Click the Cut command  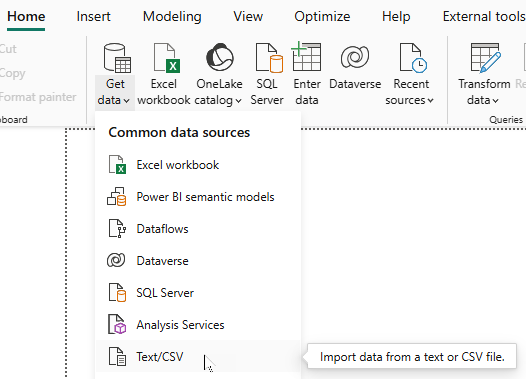point(8,49)
